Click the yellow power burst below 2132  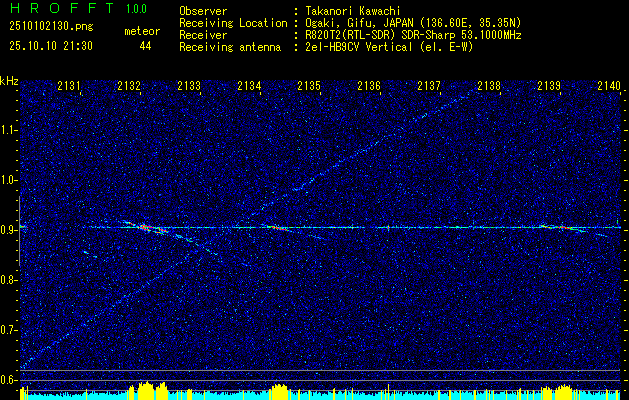pos(147,391)
